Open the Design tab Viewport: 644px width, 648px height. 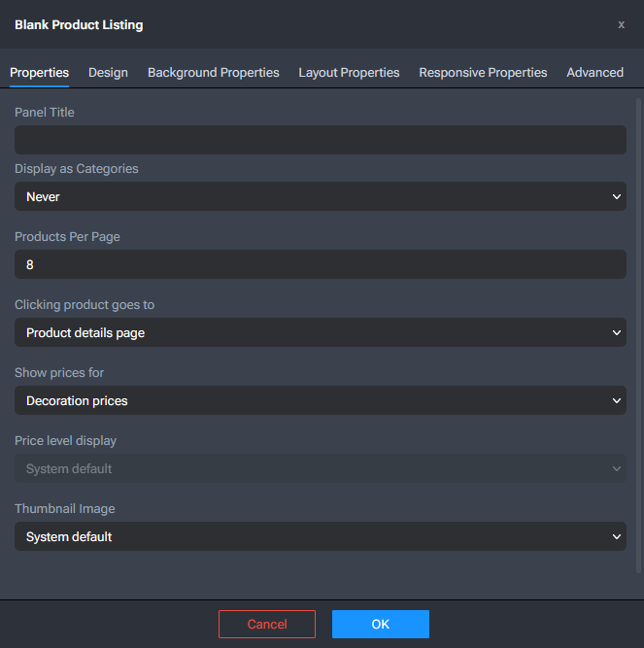pyautogui.click(x=108, y=72)
